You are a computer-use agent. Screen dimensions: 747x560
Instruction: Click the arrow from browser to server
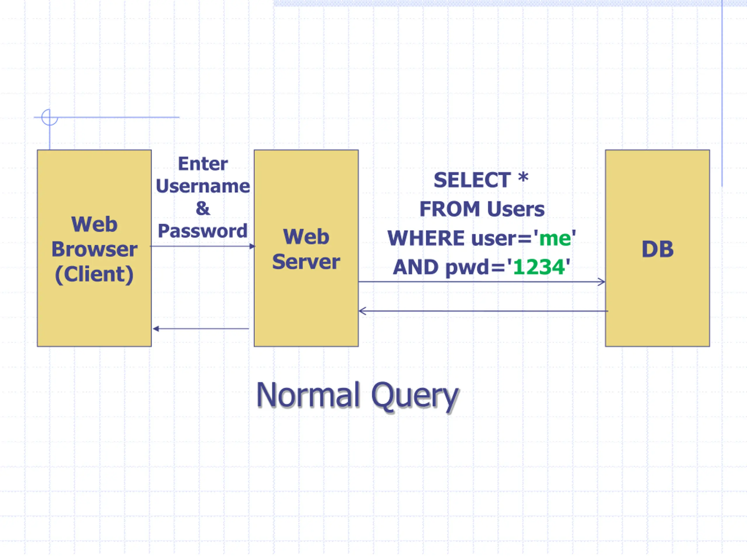pos(203,246)
